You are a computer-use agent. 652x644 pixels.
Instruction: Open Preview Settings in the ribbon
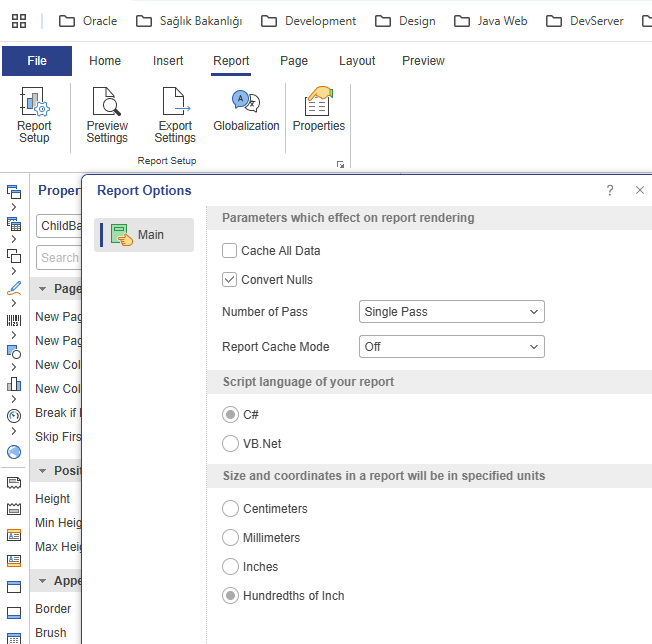tap(107, 114)
